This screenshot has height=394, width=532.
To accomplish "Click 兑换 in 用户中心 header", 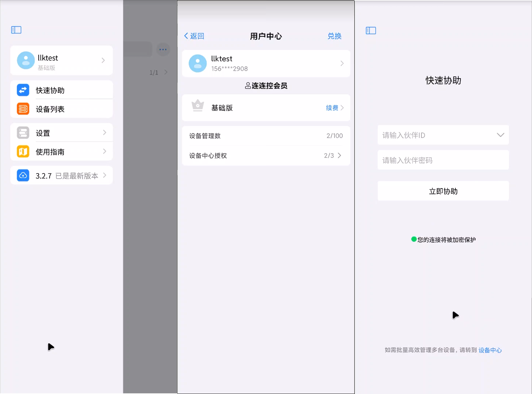I will point(334,36).
